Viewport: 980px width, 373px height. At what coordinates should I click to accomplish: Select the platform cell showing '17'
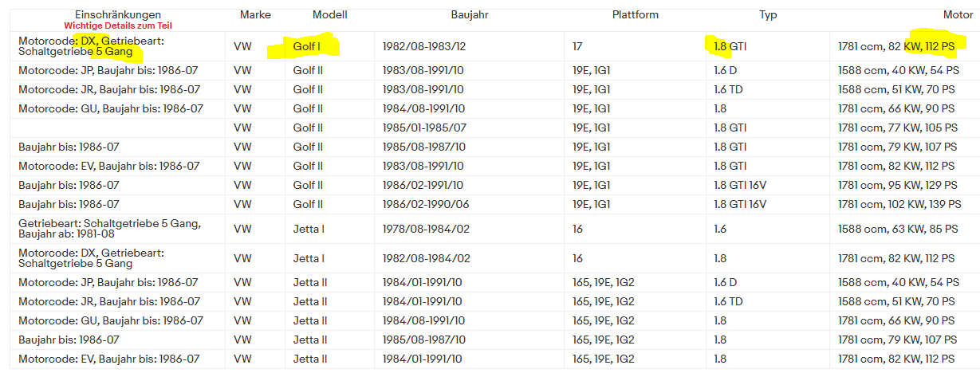pos(577,47)
